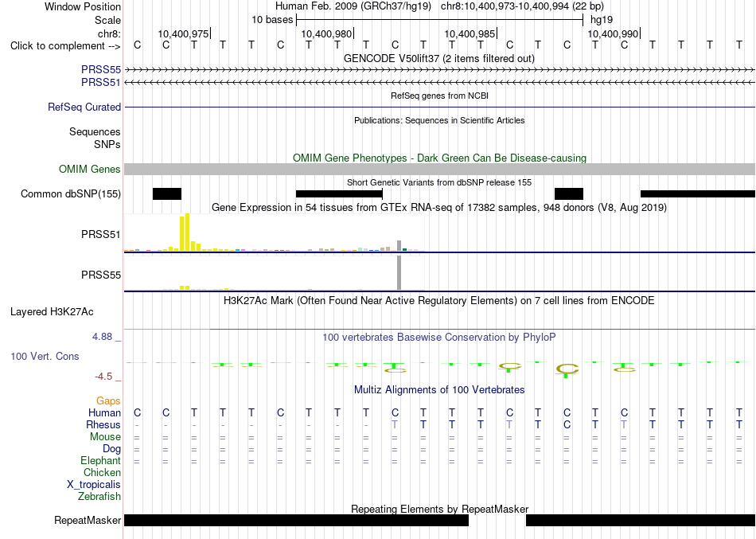Click the RefSeq Curated gene line
Image resolution: width=756 pixels, height=539 pixels.
(x=440, y=107)
